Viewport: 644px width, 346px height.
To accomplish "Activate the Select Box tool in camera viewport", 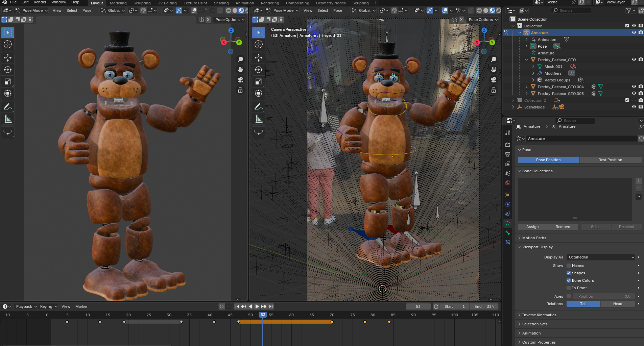I will 259,32.
